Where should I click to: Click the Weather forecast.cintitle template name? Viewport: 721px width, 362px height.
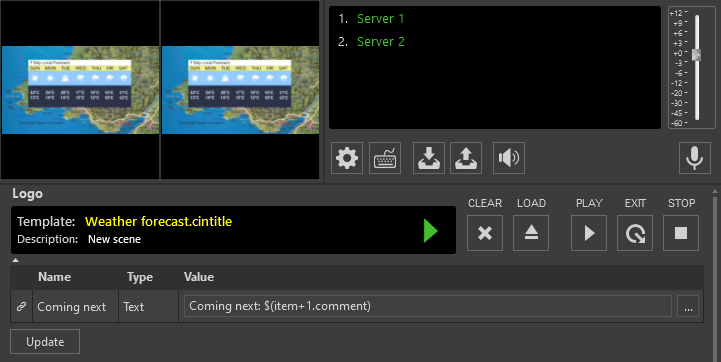click(159, 222)
